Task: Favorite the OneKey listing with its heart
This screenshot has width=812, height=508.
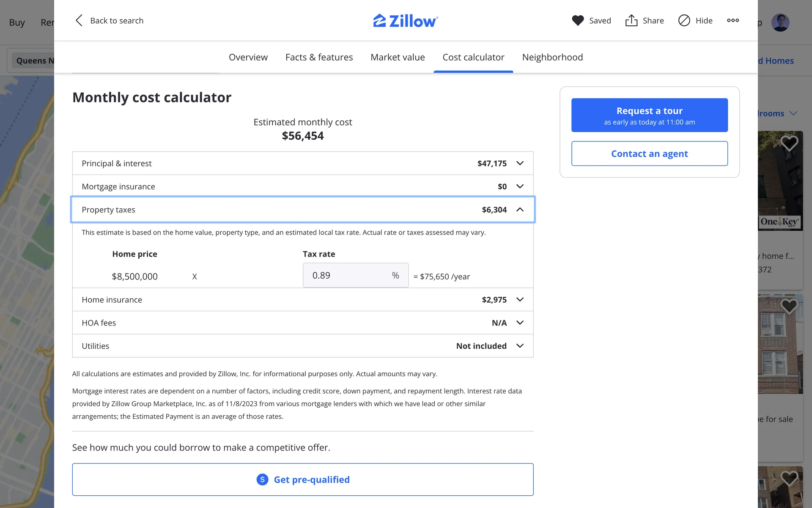Action: click(x=789, y=143)
